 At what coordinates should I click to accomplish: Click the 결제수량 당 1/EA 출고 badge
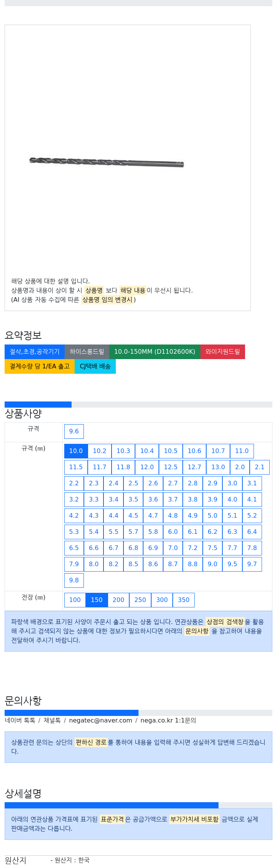coord(40,366)
